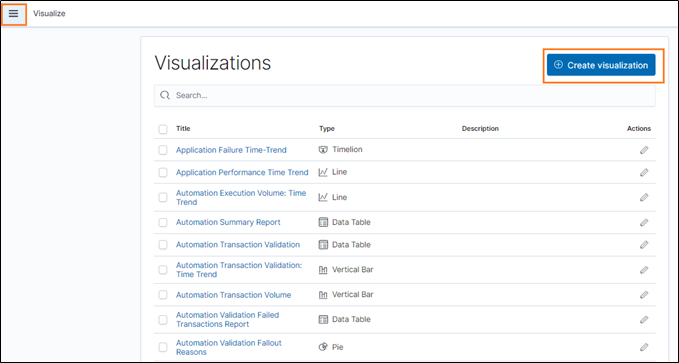Select the Automation Transaction Validation row checkbox
Viewport: 679px width, 363px height.
tap(163, 245)
